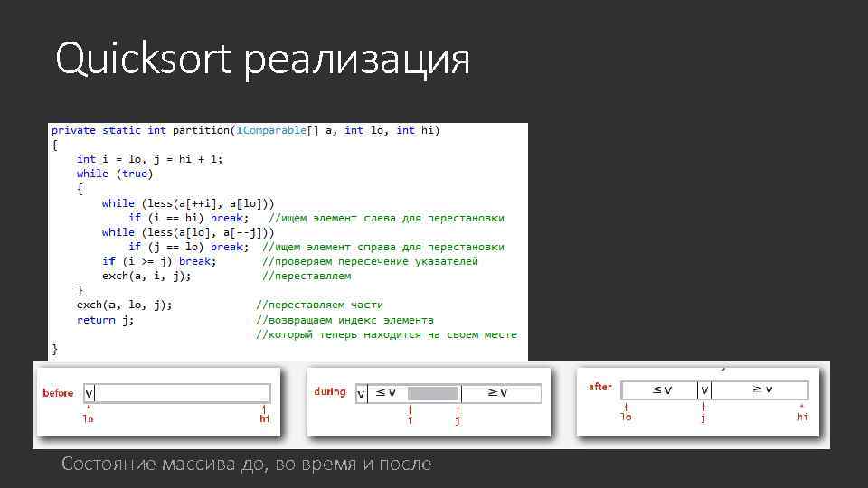This screenshot has width=868, height=488.
Task: Click the line 'exch(a, i, j);'
Action: click(146, 276)
